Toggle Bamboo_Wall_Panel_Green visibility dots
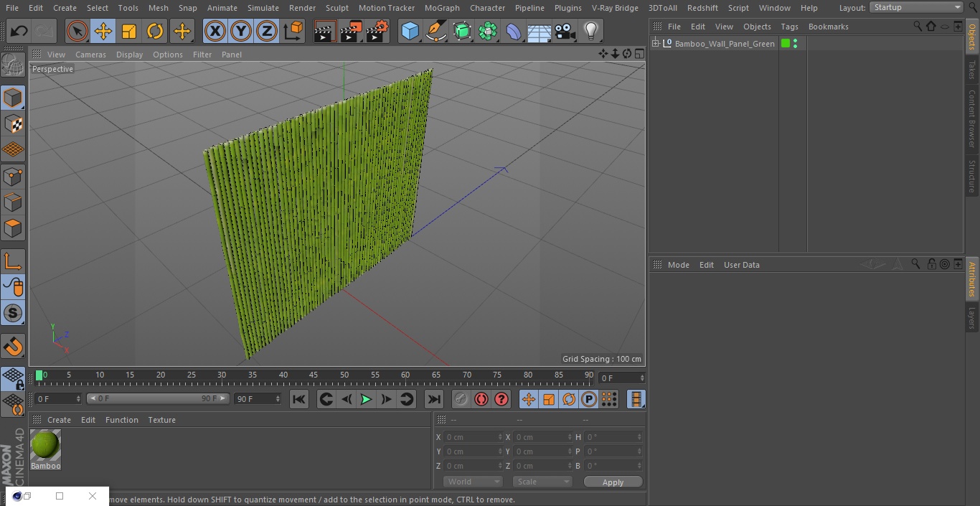This screenshot has width=980, height=506. point(795,44)
